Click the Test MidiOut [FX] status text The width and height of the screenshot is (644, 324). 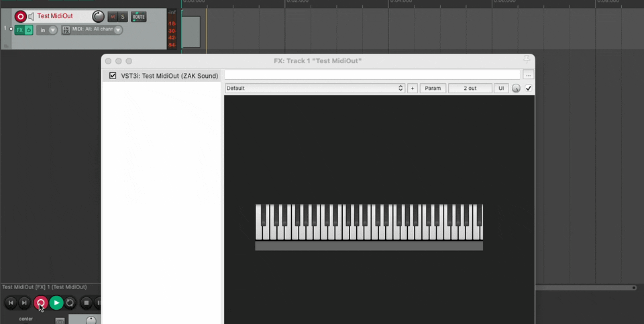tap(44, 287)
